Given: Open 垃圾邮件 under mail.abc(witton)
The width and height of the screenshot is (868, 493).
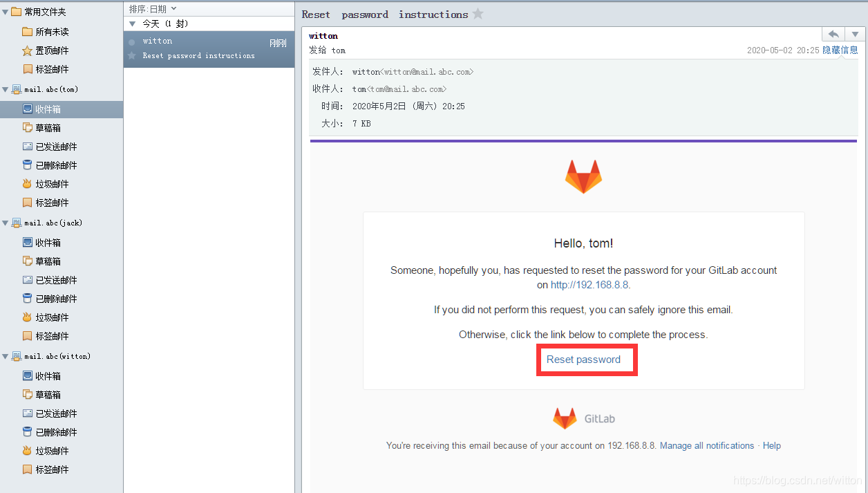Looking at the screenshot, I should 46,451.
